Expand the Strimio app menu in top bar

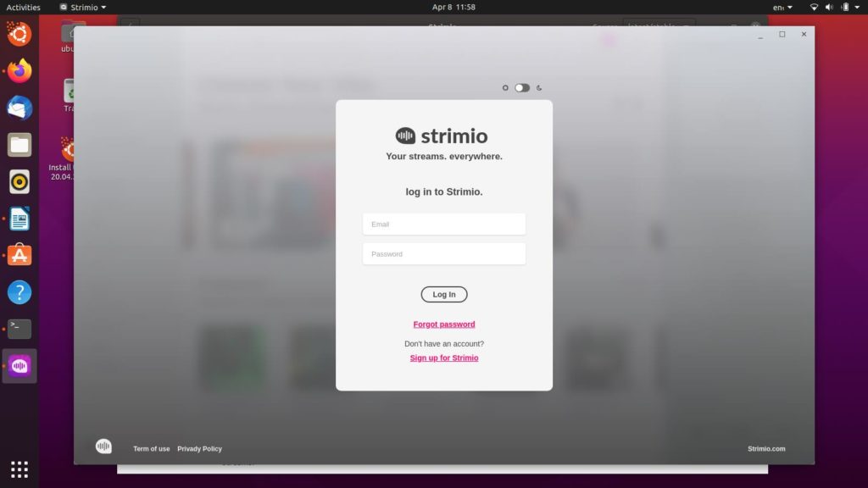tap(83, 7)
